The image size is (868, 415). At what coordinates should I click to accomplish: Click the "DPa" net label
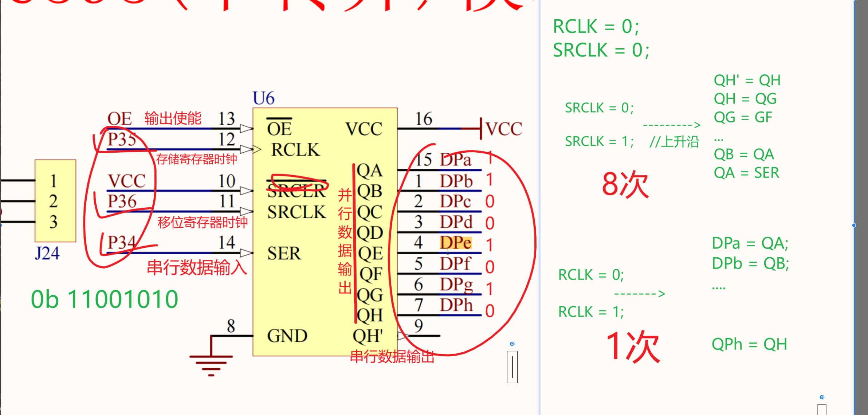coord(456,160)
